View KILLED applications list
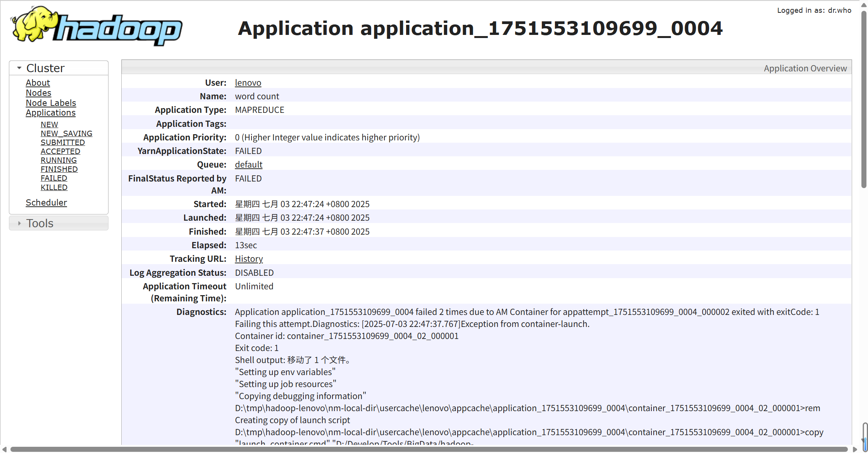Screen dimensions: 868x453 (x=54, y=187)
